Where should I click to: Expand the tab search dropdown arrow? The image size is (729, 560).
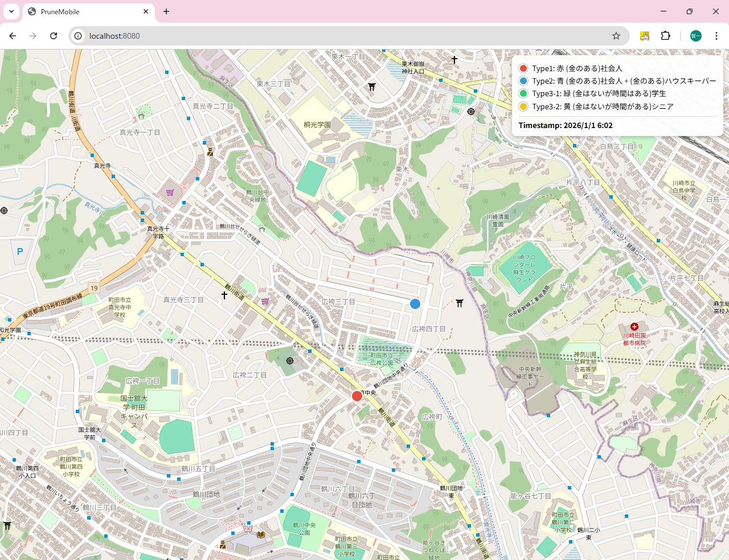11,11
